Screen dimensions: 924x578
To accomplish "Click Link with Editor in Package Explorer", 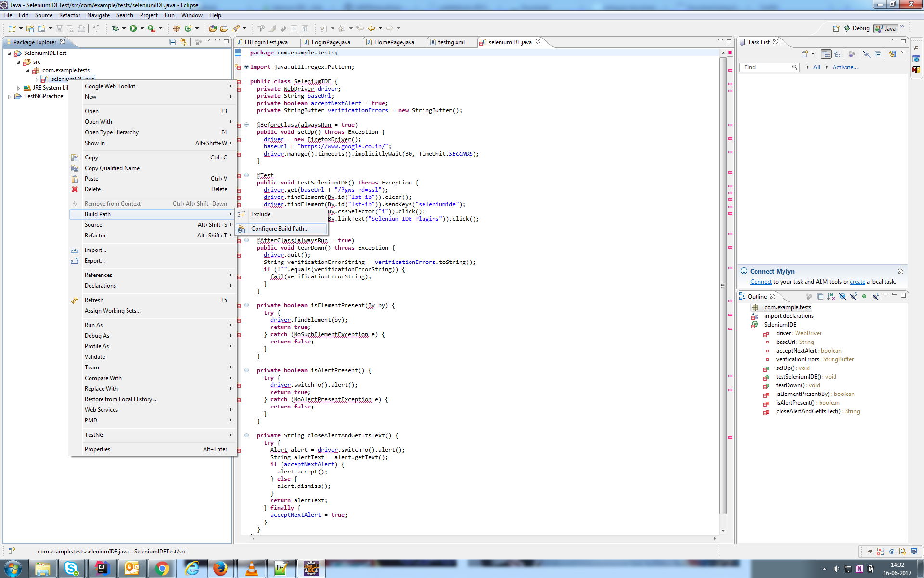I will 183,42.
